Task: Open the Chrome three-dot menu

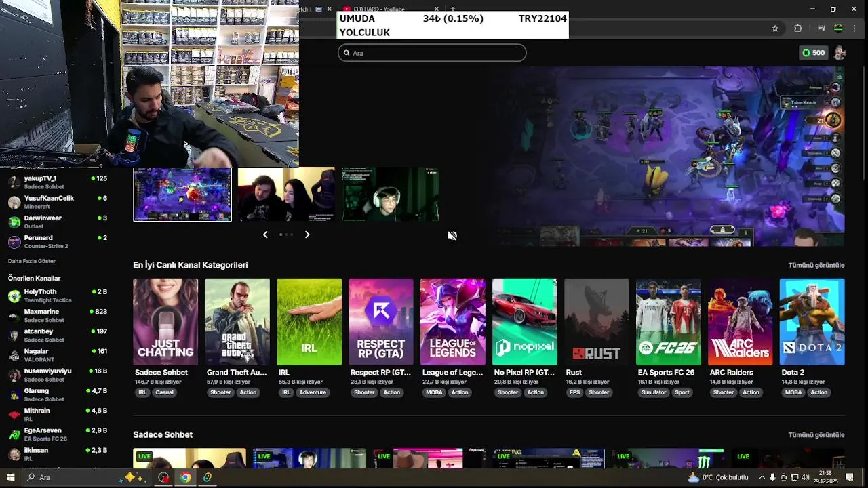Action: (856, 28)
